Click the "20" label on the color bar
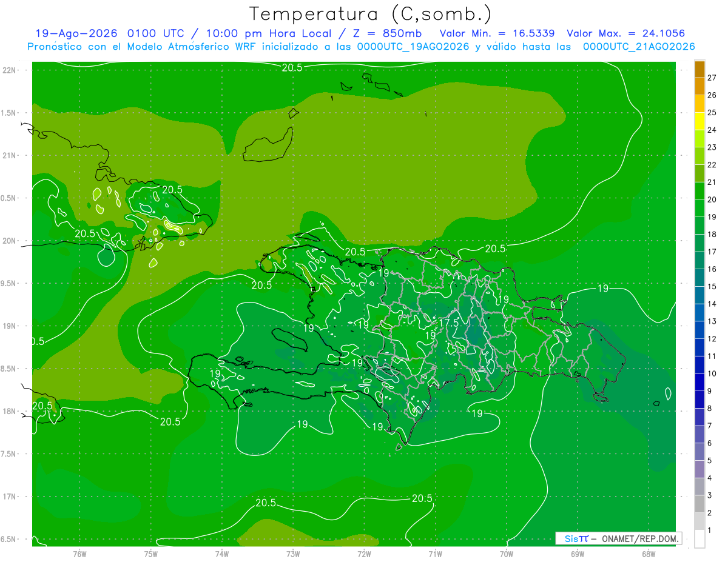Viewport: 728px width, 562px height. tap(712, 199)
